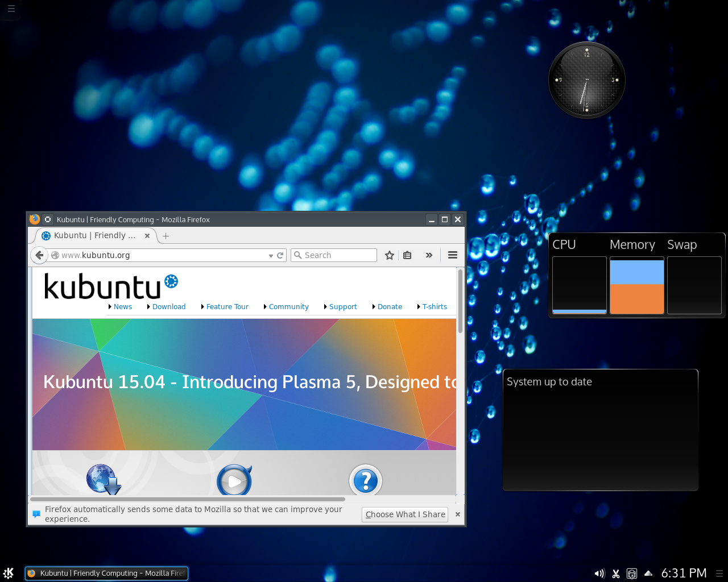Open the Firefox hamburger menu

coord(453,255)
